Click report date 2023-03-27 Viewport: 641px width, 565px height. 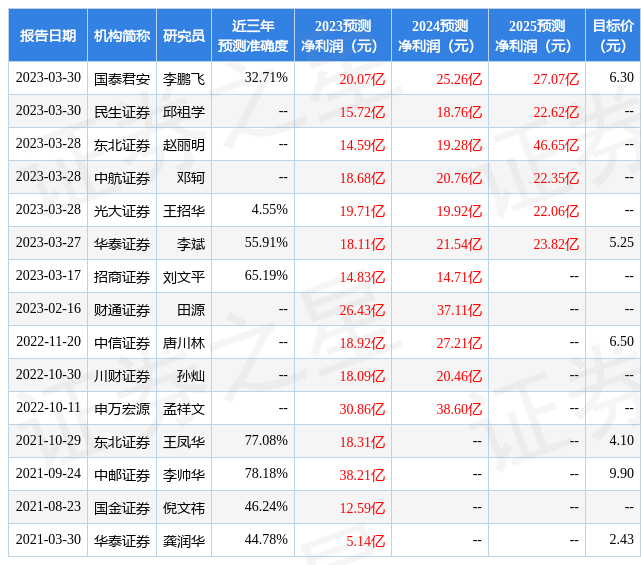coord(48,242)
